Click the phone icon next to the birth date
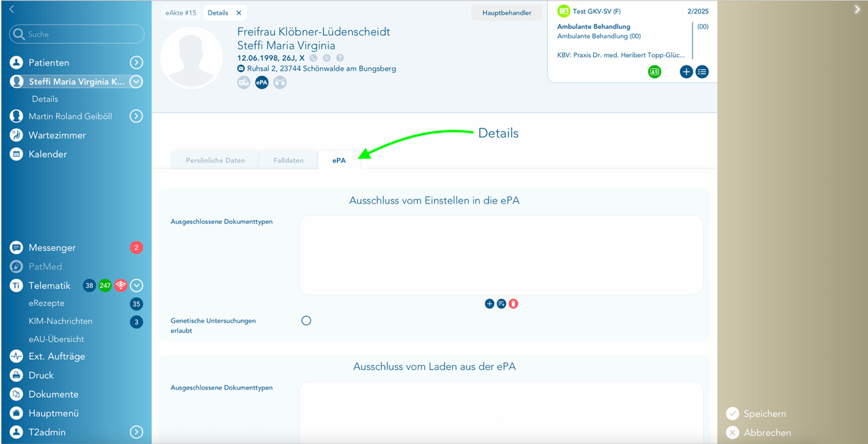The image size is (868, 444). click(314, 57)
